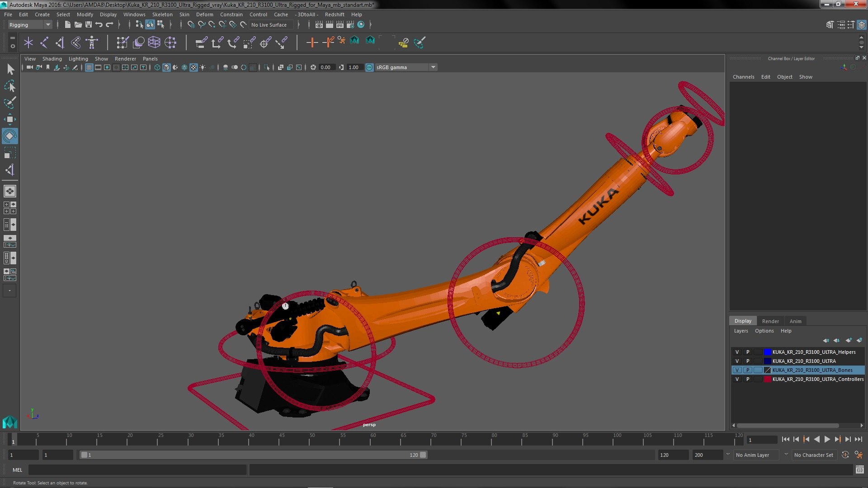Open the Skeleton menu
The height and width of the screenshot is (488, 868).
tap(162, 14)
